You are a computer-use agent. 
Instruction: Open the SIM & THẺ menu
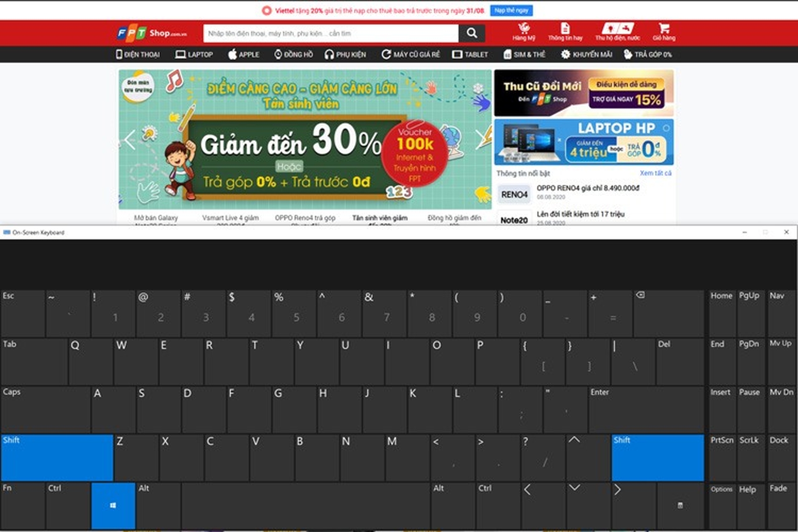[524, 54]
